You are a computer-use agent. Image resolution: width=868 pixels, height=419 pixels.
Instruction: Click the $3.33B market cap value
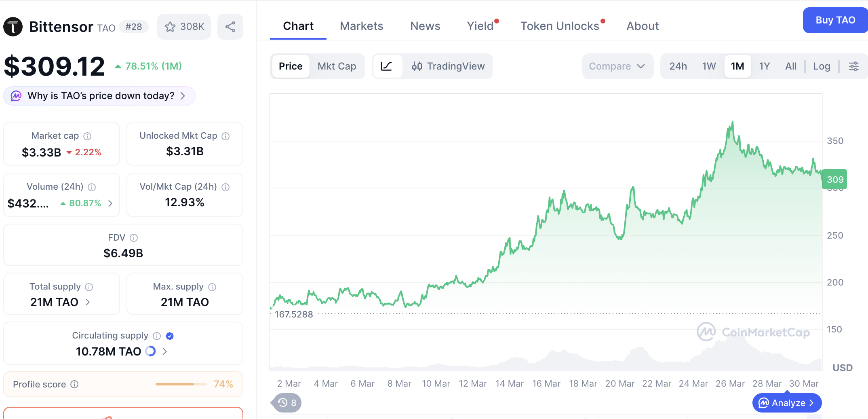(41, 152)
